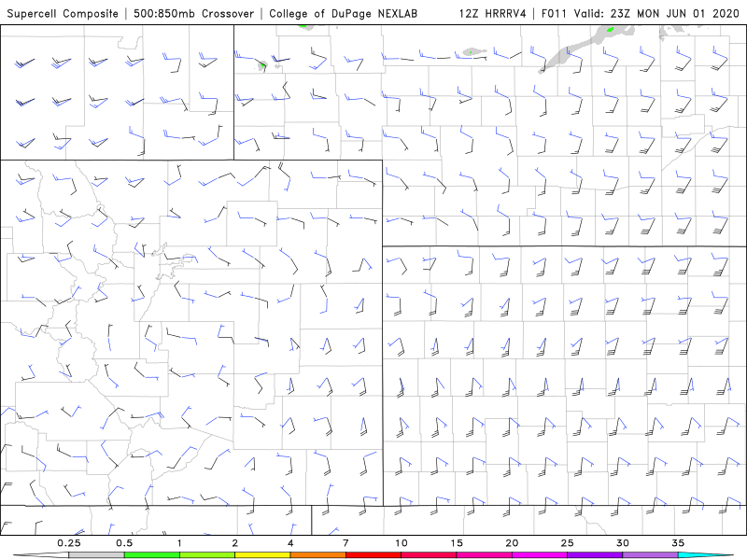Click the 35 value label on the legend
Viewport: 747px width, 560px height.
pos(678,543)
